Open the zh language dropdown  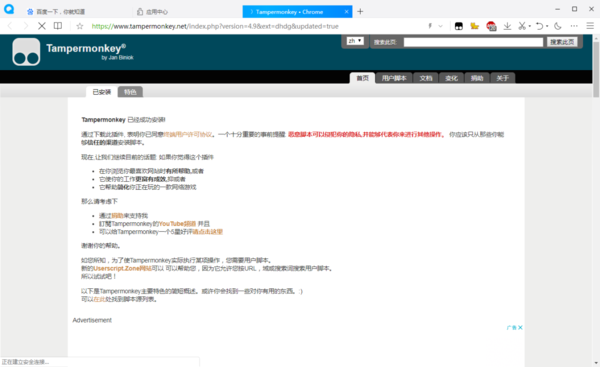355,41
